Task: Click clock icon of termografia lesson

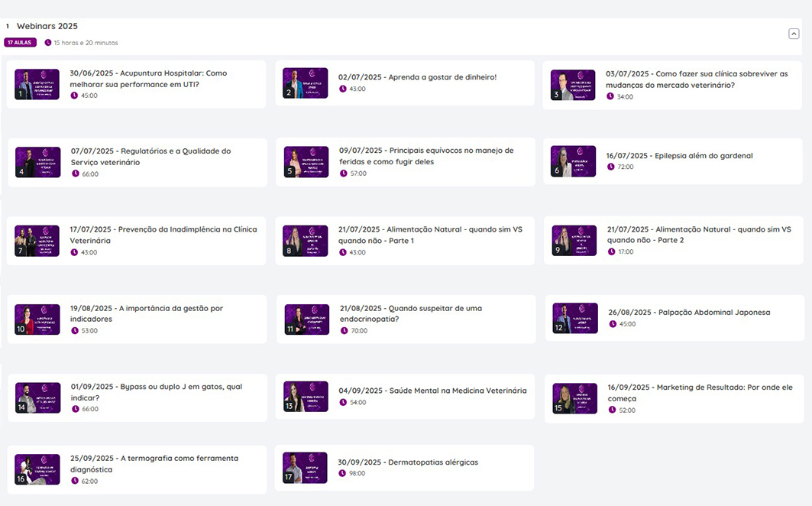Action: coord(74,481)
